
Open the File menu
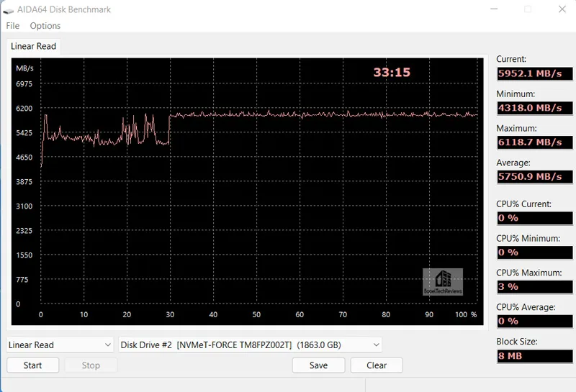point(12,26)
